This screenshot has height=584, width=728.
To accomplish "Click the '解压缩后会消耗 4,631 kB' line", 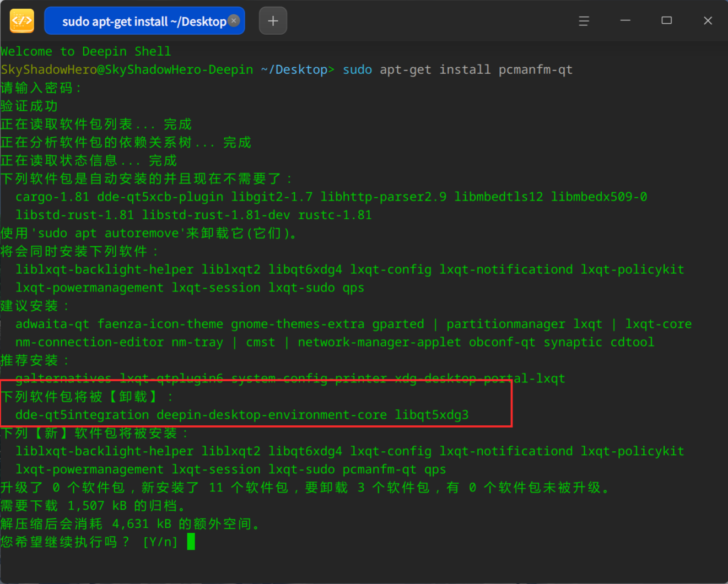I will (x=131, y=524).
